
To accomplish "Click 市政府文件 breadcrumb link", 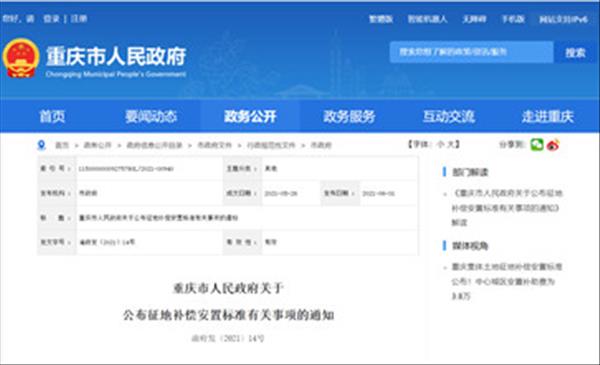I will pos(215,145).
